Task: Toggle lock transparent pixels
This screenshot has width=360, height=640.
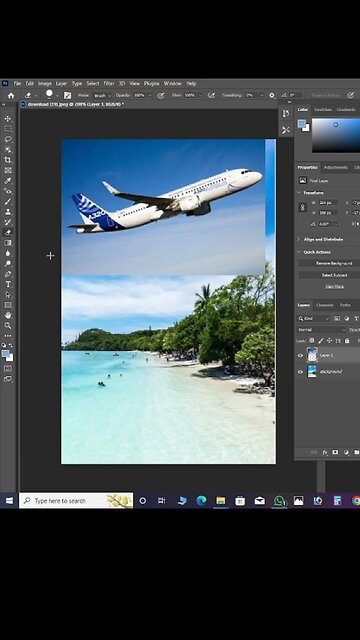Action: (312, 340)
